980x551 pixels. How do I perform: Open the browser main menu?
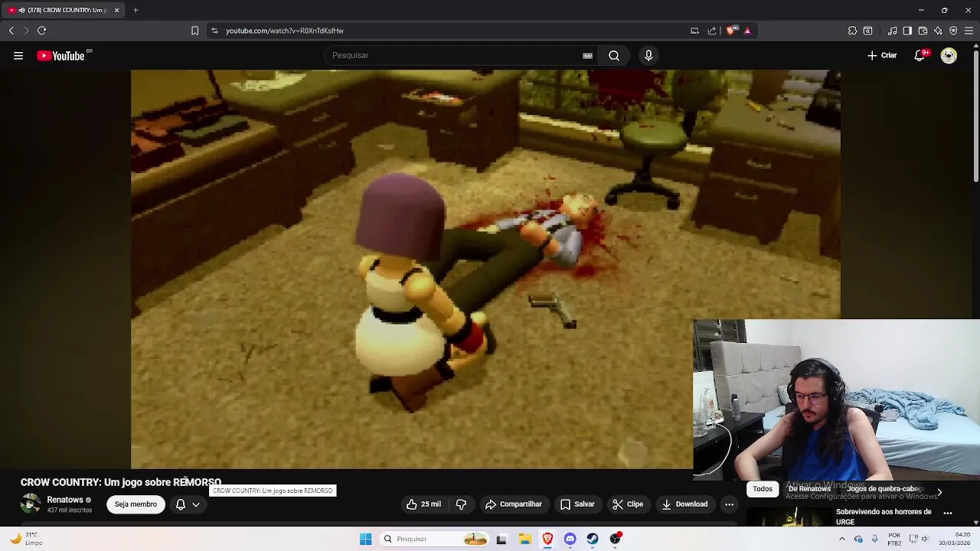click(x=969, y=31)
